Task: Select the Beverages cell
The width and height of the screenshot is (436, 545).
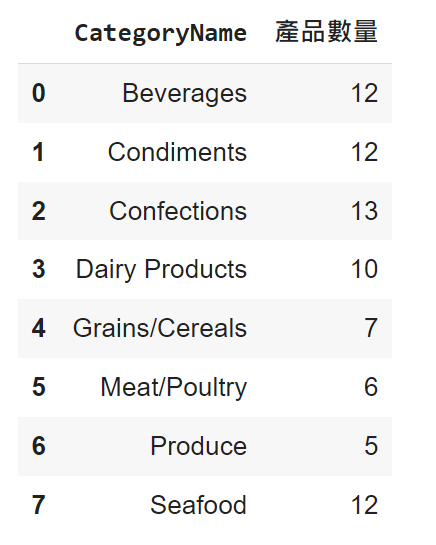Action: pos(184,94)
